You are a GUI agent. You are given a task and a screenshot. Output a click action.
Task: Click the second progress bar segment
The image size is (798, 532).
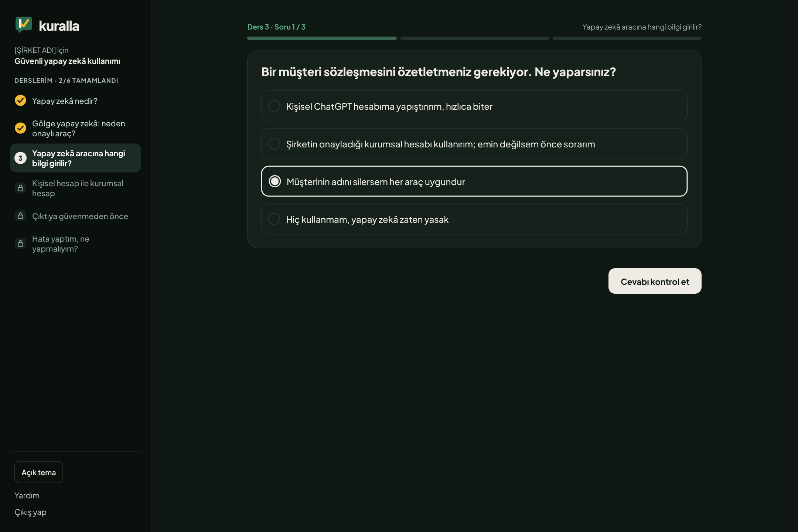[474, 38]
